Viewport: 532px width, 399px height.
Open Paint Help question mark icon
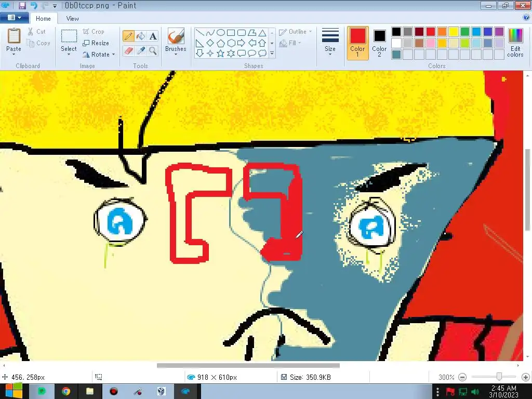coord(526,18)
